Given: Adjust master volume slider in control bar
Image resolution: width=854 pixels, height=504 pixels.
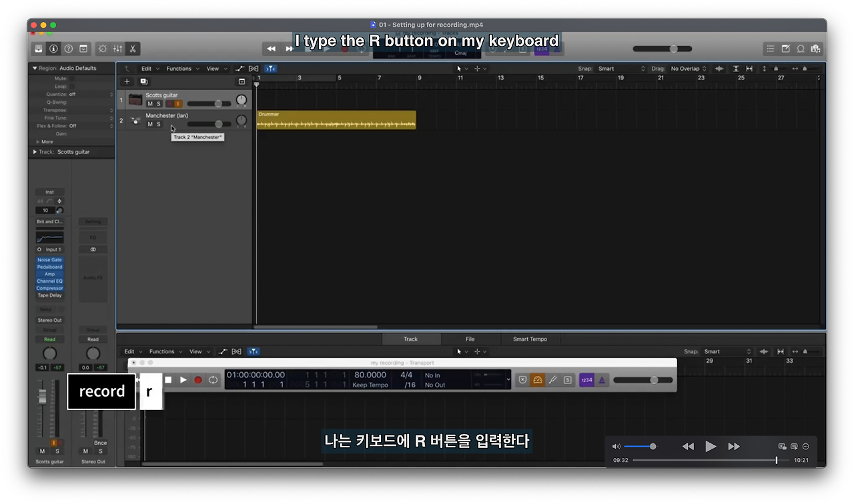Looking at the screenshot, I should (x=663, y=49).
